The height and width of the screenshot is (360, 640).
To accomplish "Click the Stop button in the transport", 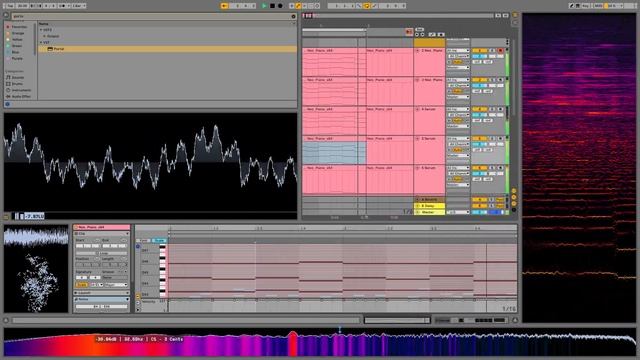I will (x=272, y=6).
